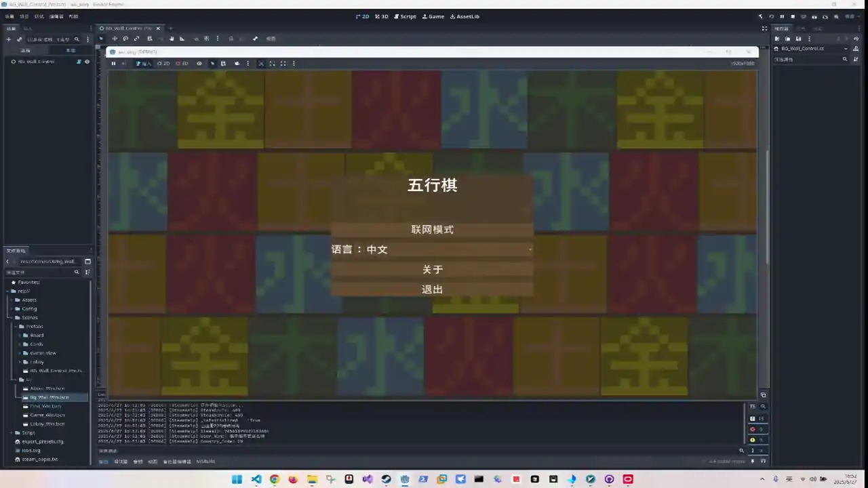868x488 pixels.
Task: Go back in FileSystem path history
Action: point(8,261)
